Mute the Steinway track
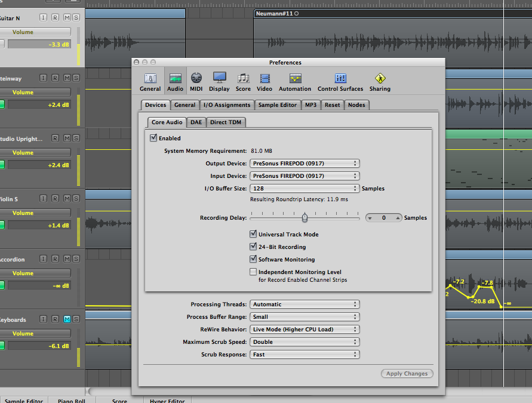 [67, 78]
